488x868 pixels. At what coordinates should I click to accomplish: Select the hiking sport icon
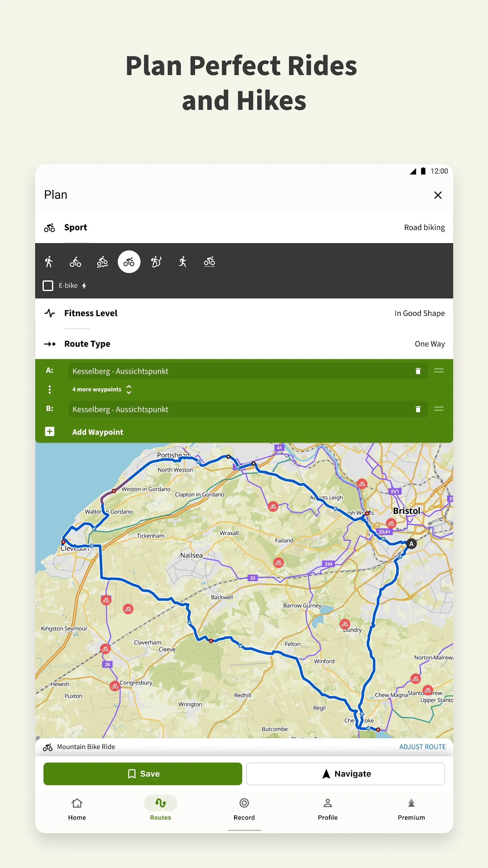[x=49, y=262]
